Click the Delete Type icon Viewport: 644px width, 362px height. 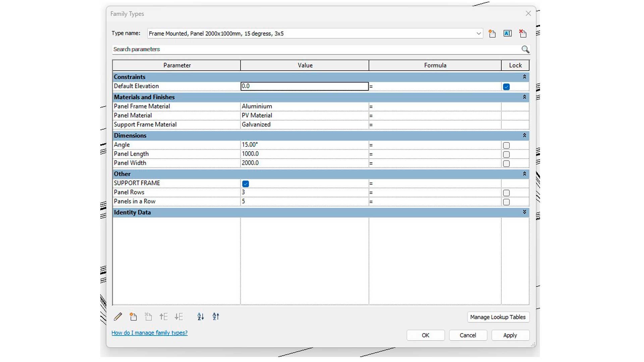point(523,34)
